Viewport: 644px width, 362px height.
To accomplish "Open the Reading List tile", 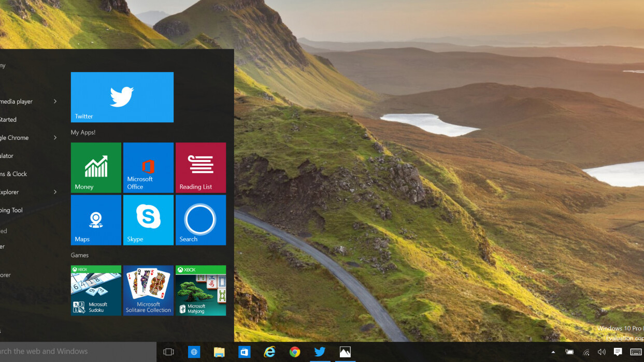I will 201,168.
